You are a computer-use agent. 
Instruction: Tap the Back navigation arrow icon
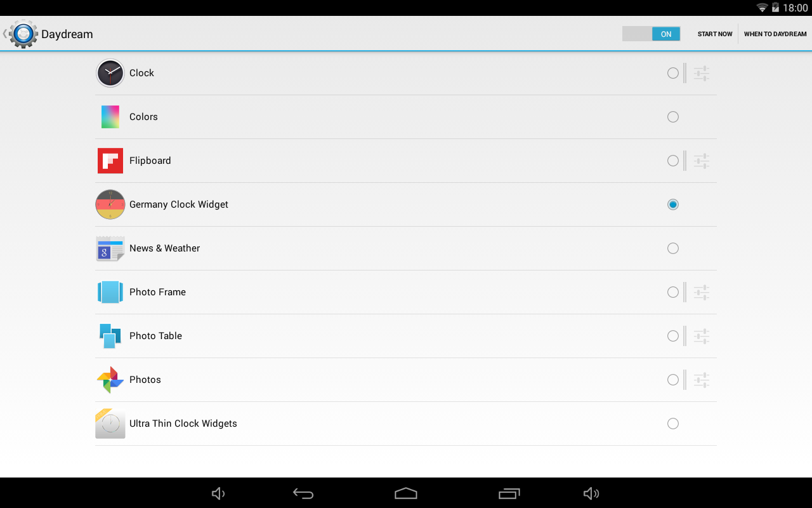click(x=303, y=493)
